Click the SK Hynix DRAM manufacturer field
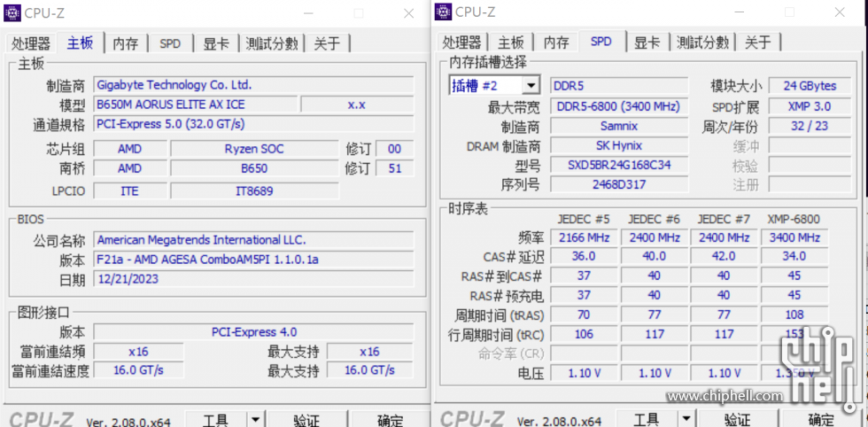Screen dimensions: 868x427 (619, 145)
